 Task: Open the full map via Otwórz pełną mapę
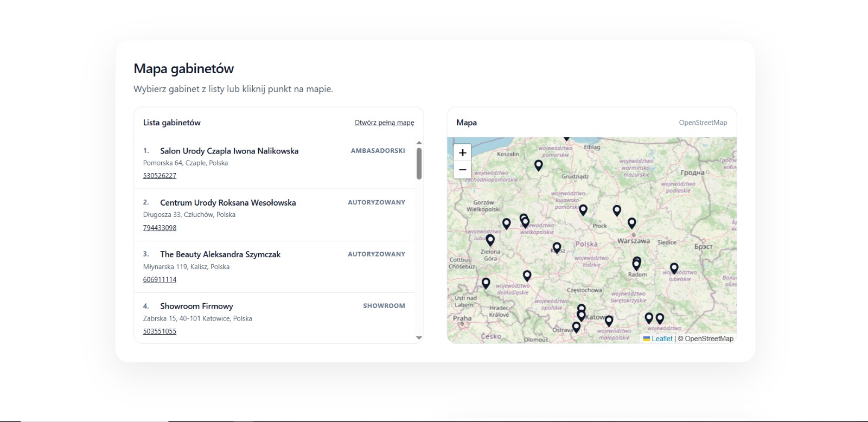click(x=384, y=123)
